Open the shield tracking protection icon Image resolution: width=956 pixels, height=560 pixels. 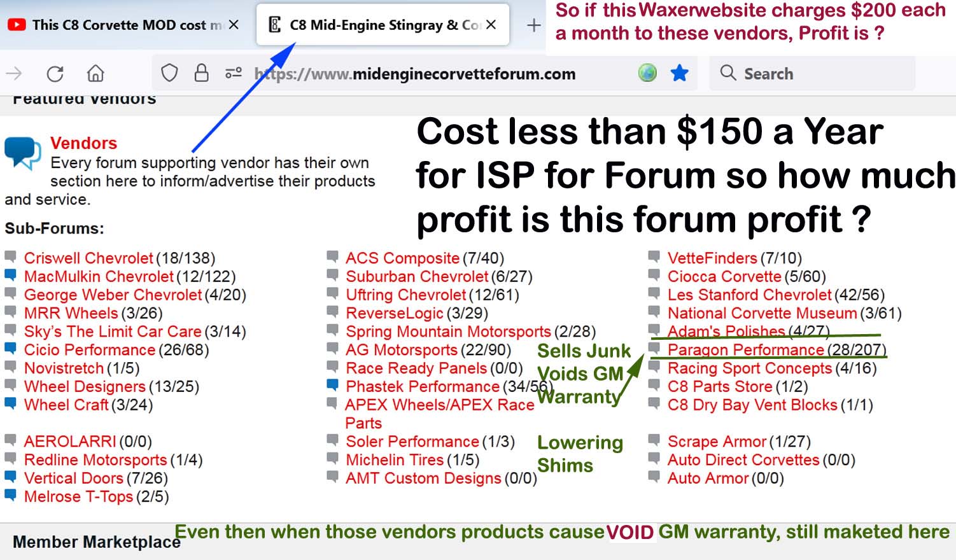click(169, 73)
